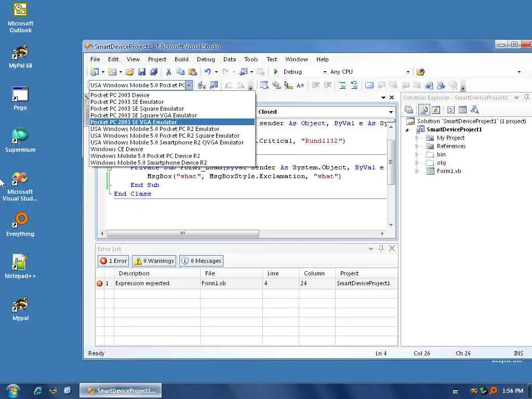Click View Class Diagram icon in Solution Explorer
The width and height of the screenshot is (532, 399).
[x=475, y=110]
